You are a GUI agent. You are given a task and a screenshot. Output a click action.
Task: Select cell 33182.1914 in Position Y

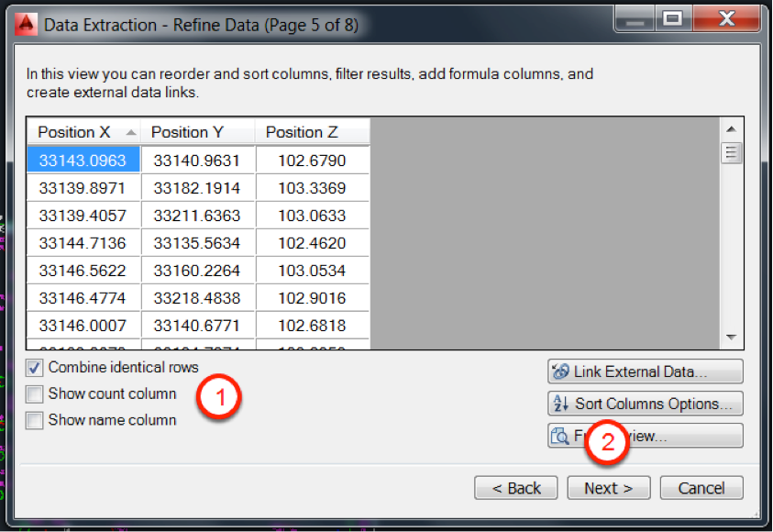click(x=197, y=188)
